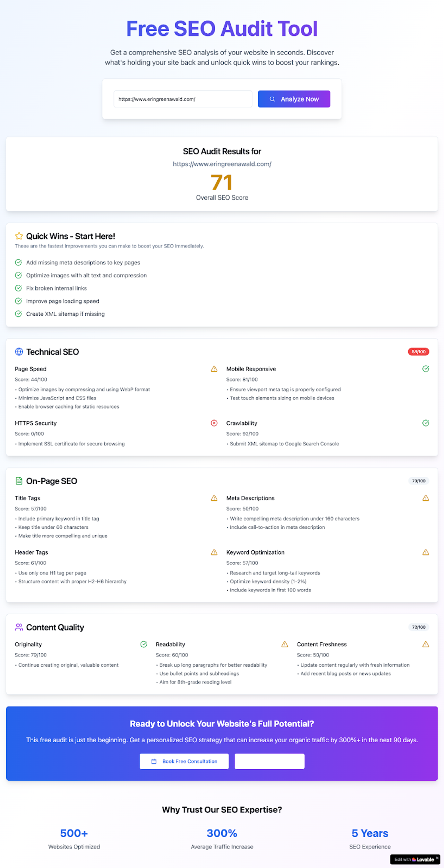Click the people icon next to Content Quality

(19, 627)
